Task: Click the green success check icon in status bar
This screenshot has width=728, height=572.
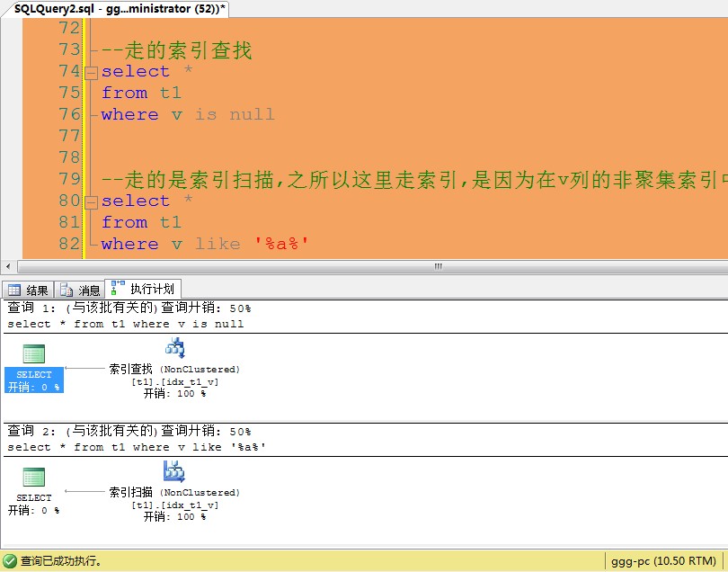Action: point(8,559)
